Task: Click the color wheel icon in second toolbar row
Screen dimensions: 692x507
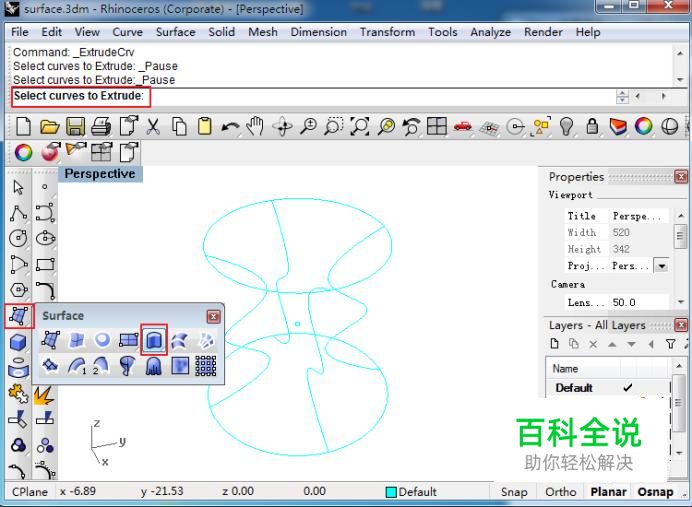Action: tap(23, 153)
